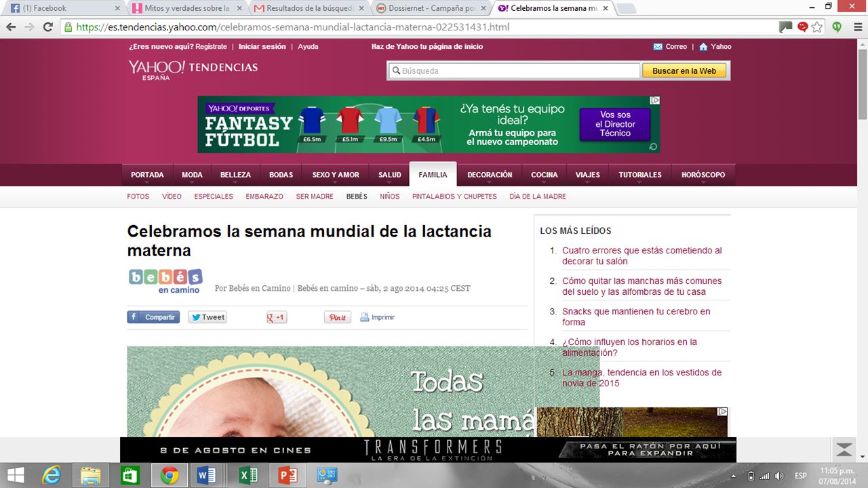
Task: Open the TUTORIALES section
Action: 640,175
